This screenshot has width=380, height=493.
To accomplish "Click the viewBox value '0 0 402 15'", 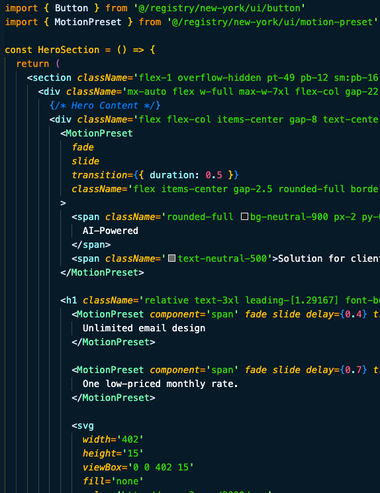I will [161, 467].
